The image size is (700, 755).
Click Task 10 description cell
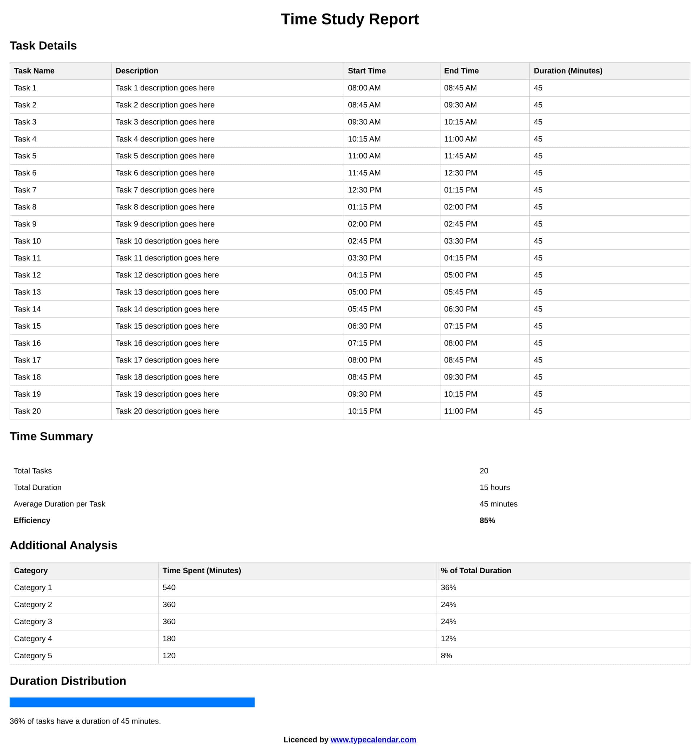(167, 241)
